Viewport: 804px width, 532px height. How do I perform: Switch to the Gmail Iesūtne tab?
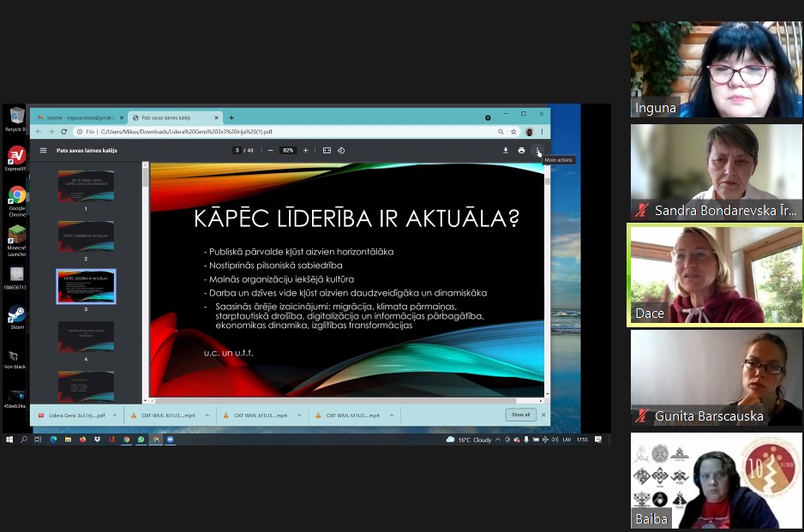point(81,118)
